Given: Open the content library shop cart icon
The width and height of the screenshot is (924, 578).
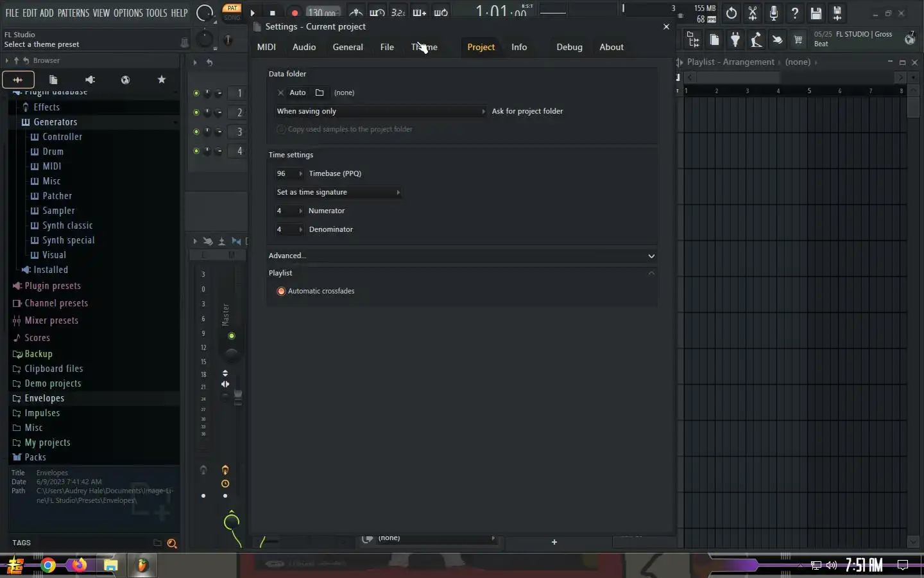Looking at the screenshot, I should click(798, 40).
